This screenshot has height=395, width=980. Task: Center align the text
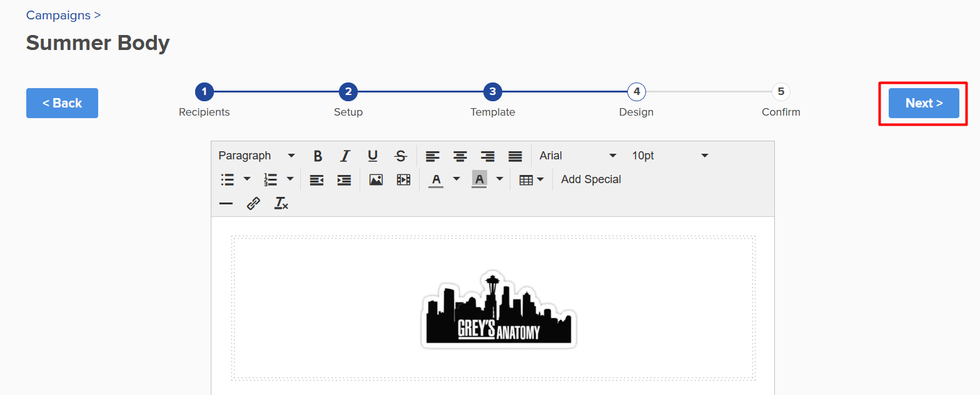coord(460,156)
